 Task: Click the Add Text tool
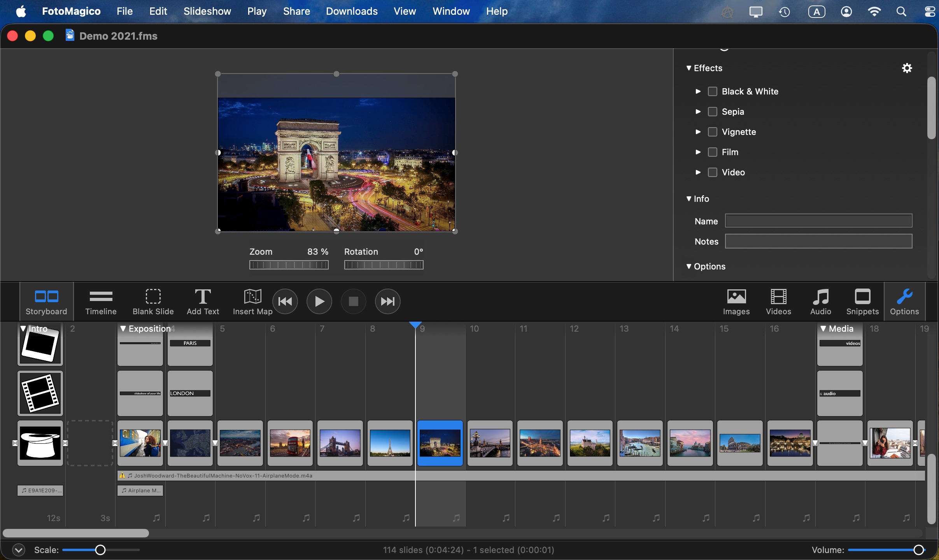(203, 302)
